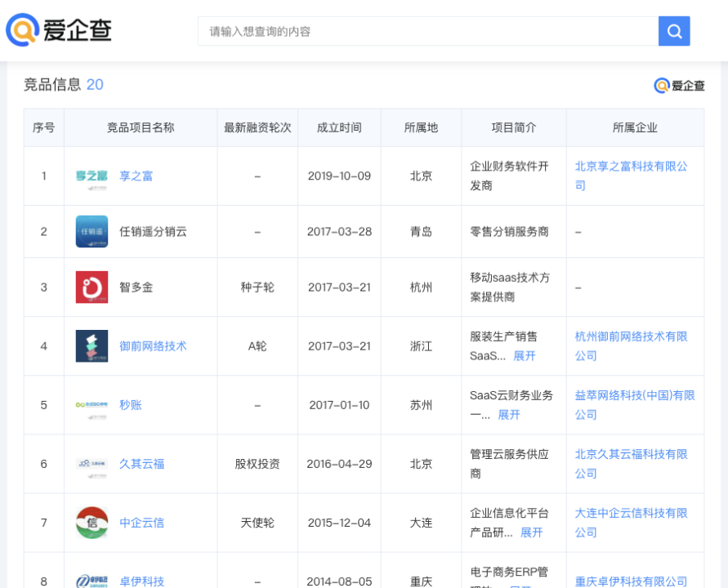The image size is (728, 588).
Task: Expand the 企业信息化平台 description with 展开
Action: [532, 532]
